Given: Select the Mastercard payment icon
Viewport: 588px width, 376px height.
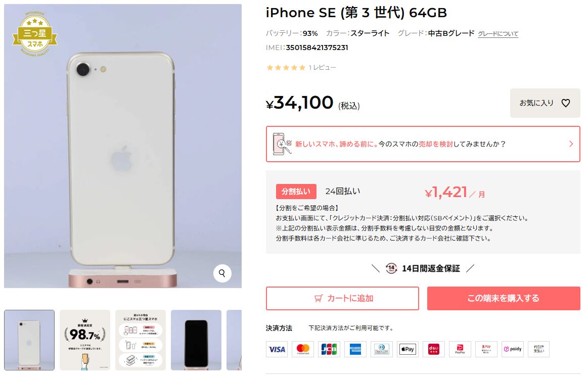Looking at the screenshot, I should [303, 349].
